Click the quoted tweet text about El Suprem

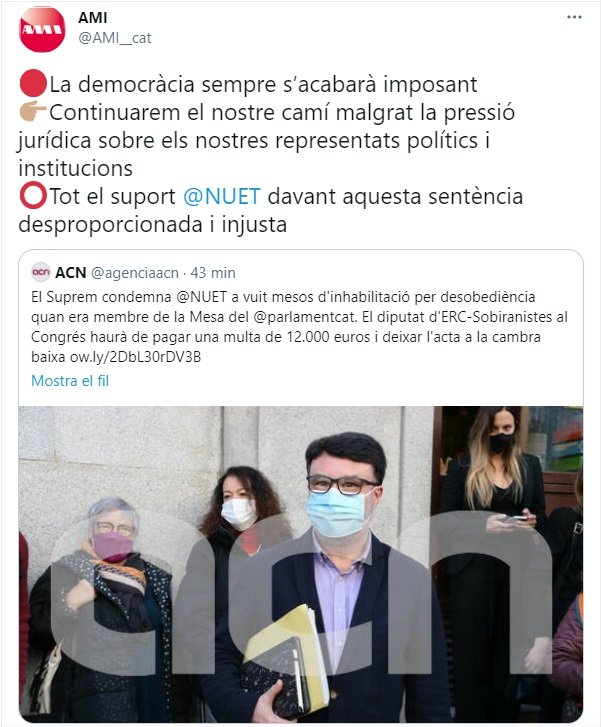tap(300, 326)
